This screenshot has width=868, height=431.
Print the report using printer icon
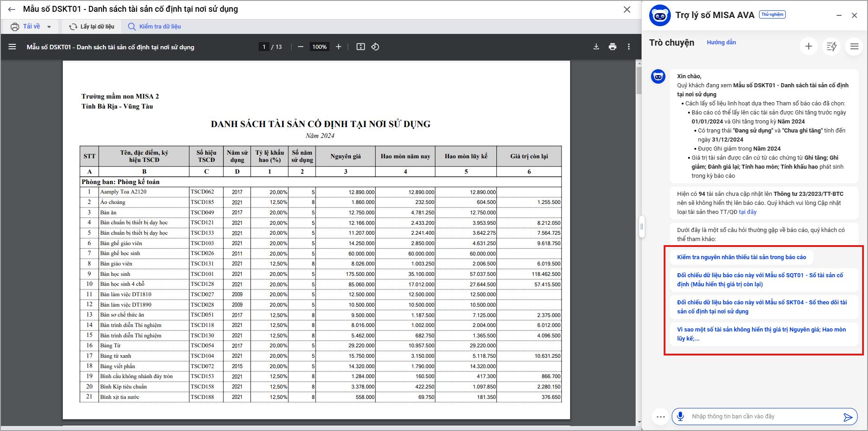click(x=613, y=47)
